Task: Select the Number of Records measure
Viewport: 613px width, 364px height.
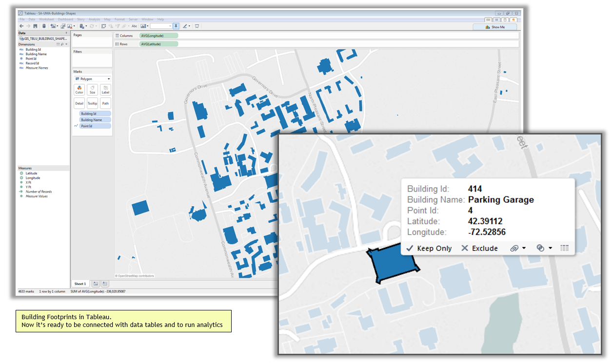Action: 39,192
